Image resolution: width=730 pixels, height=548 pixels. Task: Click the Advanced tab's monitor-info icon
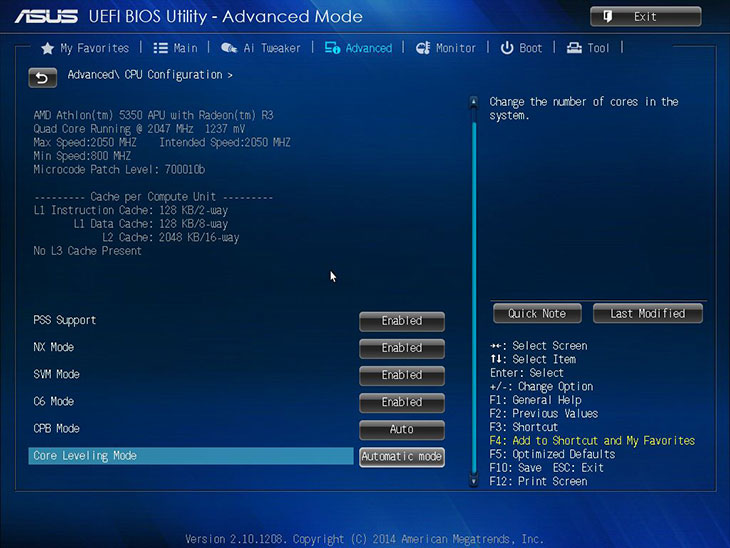pyautogui.click(x=332, y=48)
